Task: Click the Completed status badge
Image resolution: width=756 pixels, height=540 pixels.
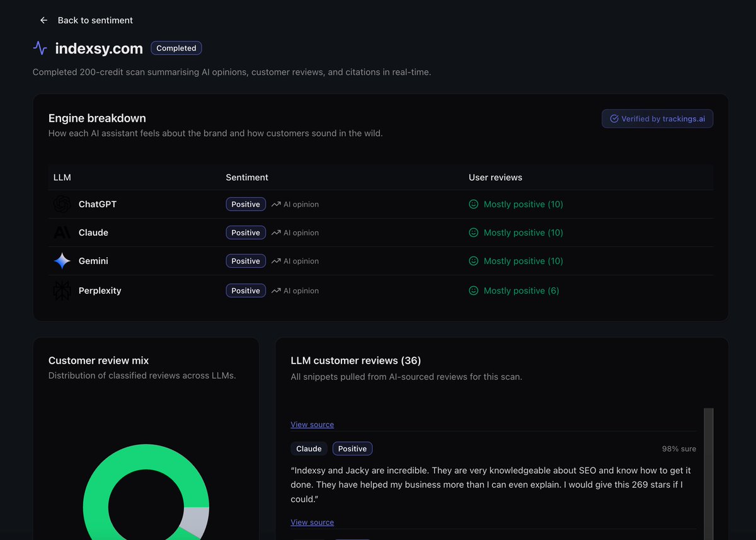Action: (176, 47)
